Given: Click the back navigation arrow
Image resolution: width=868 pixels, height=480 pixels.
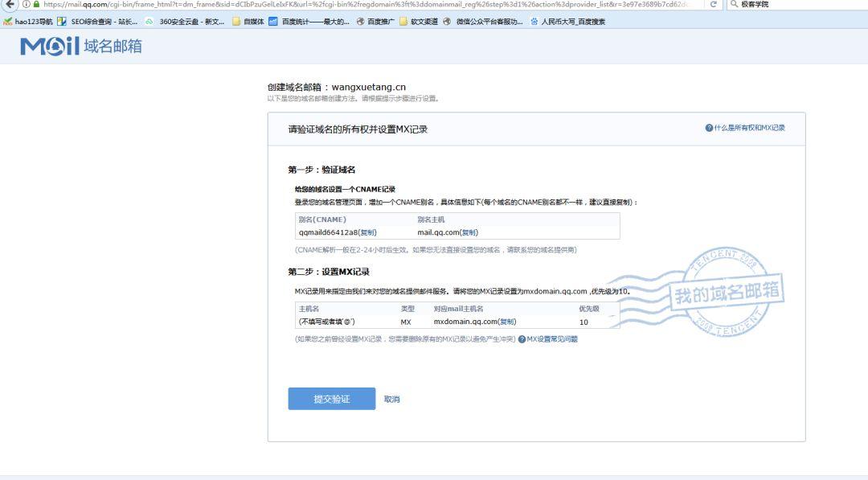Looking at the screenshot, I should (x=8, y=6).
